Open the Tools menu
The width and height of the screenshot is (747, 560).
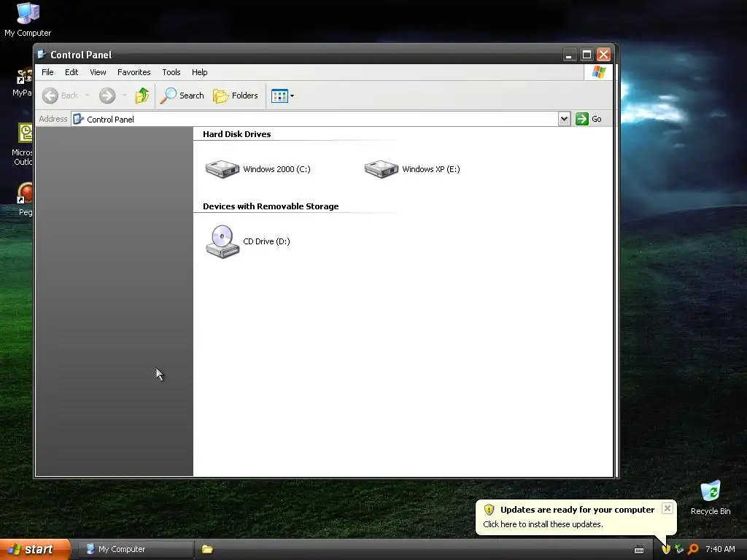point(171,72)
